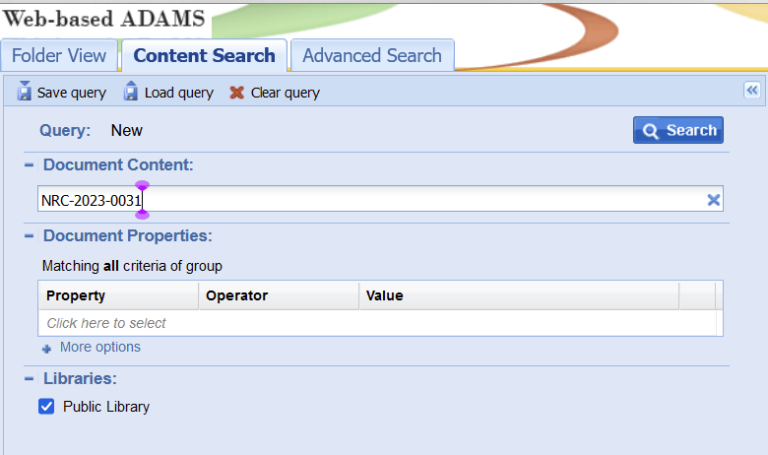Click the 'Click here to select' property row
This screenshot has height=455, width=768.
pos(107,323)
